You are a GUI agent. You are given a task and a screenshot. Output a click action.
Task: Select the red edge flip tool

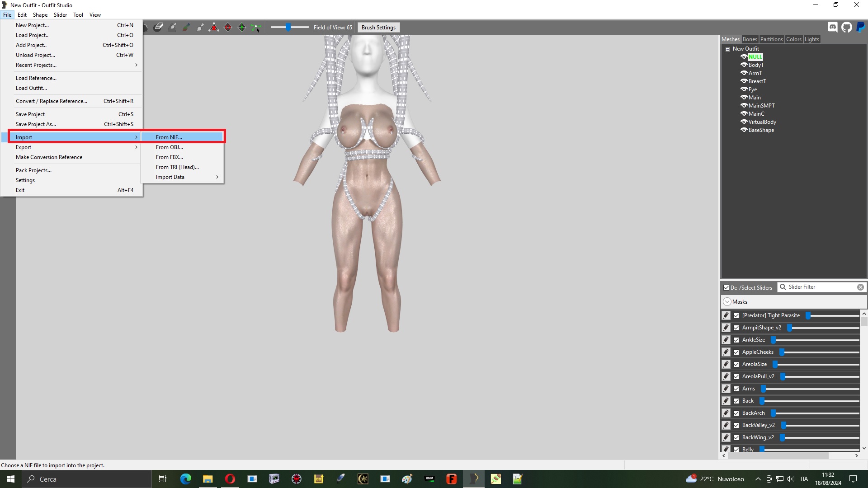228,27
